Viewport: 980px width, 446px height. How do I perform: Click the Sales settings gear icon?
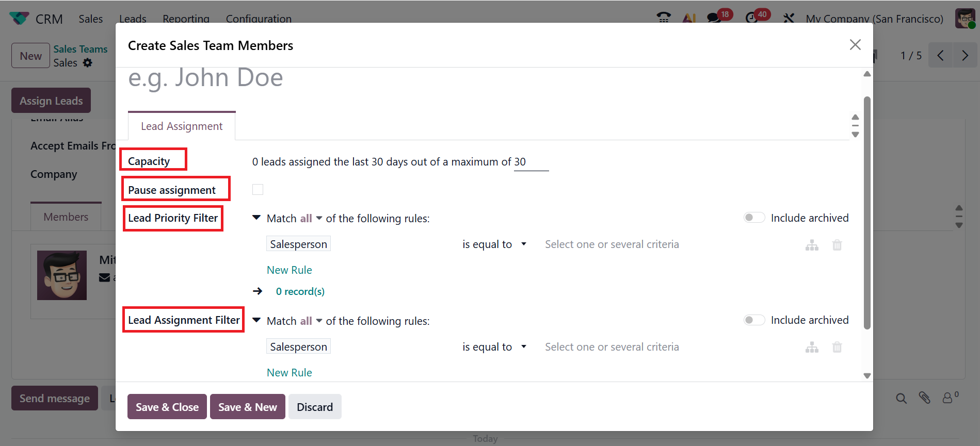pos(88,63)
